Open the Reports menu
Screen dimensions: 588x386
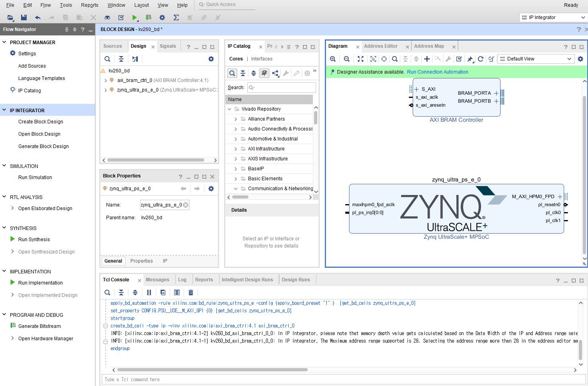89,5
